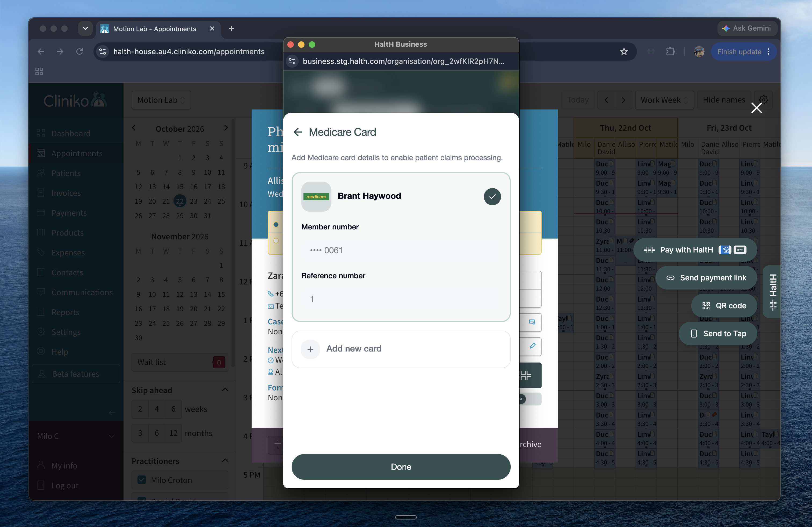Select the first yellow radio option
This screenshot has height=527, width=812.
tap(276, 225)
